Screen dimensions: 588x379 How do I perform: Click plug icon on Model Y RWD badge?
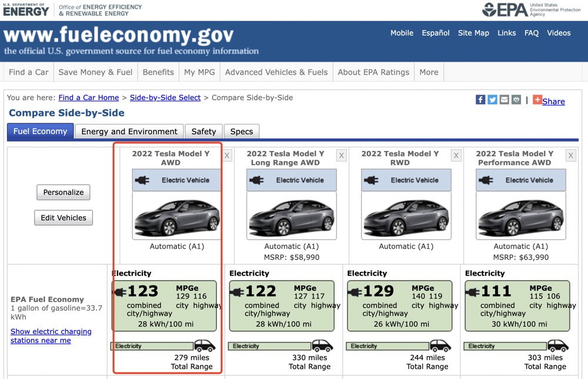pos(371,180)
